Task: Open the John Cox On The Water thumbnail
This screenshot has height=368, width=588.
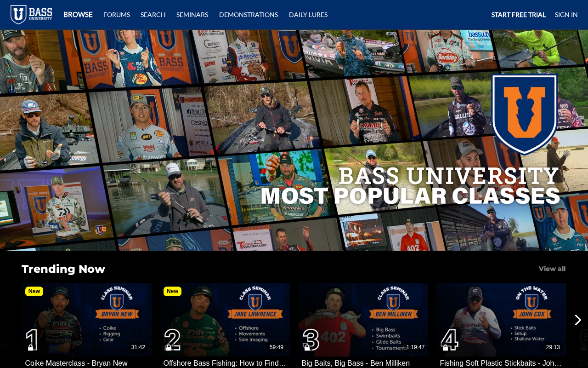Action: tap(501, 320)
